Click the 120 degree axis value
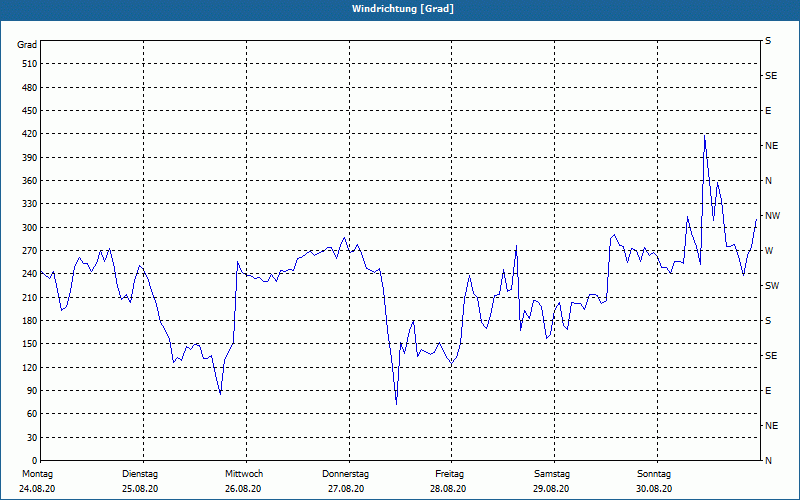 click(30, 367)
